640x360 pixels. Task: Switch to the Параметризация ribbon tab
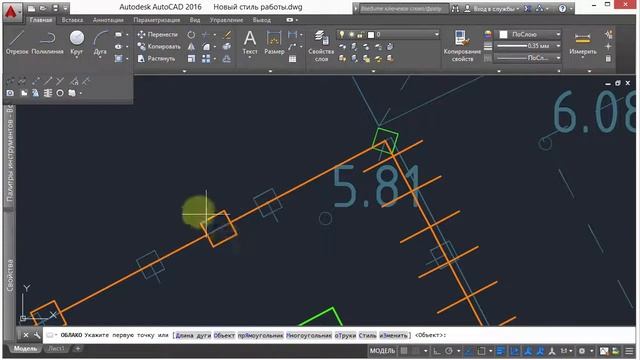point(157,20)
